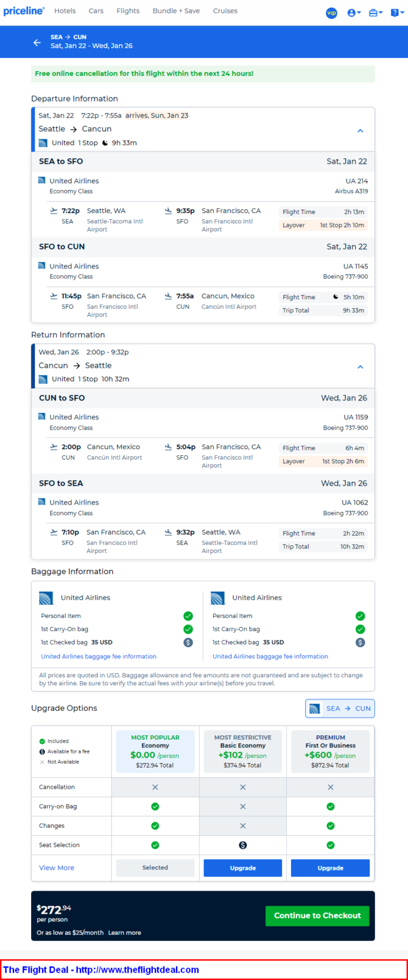Click United logo beside UA 1159 flight
Viewport: 408px width, 980px height.
click(x=42, y=417)
